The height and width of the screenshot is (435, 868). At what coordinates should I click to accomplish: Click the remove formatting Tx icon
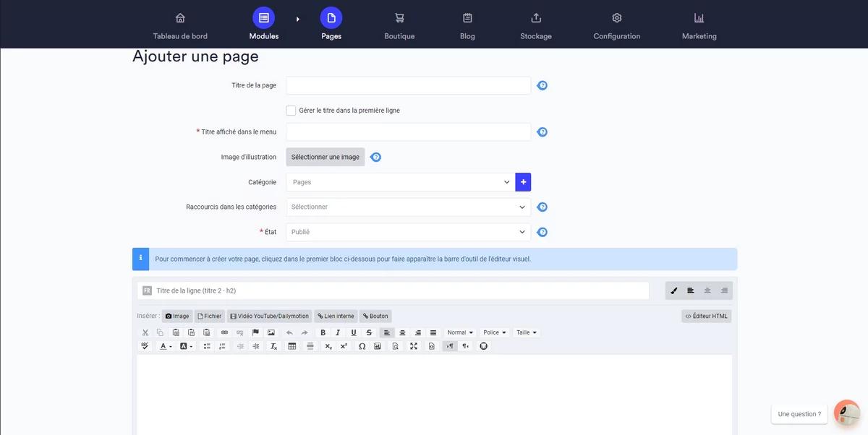(x=274, y=346)
